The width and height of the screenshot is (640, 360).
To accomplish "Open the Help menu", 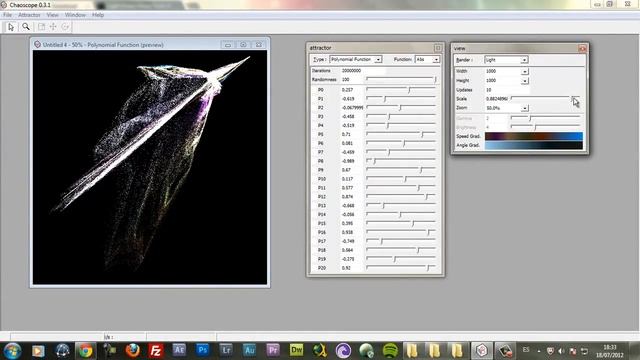I will tap(98, 15).
